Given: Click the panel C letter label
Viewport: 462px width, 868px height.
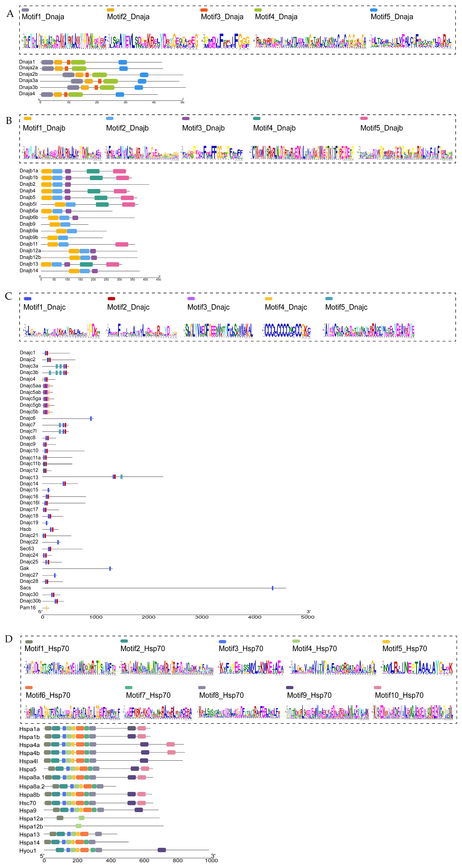Looking at the screenshot, I should (x=8, y=296).
